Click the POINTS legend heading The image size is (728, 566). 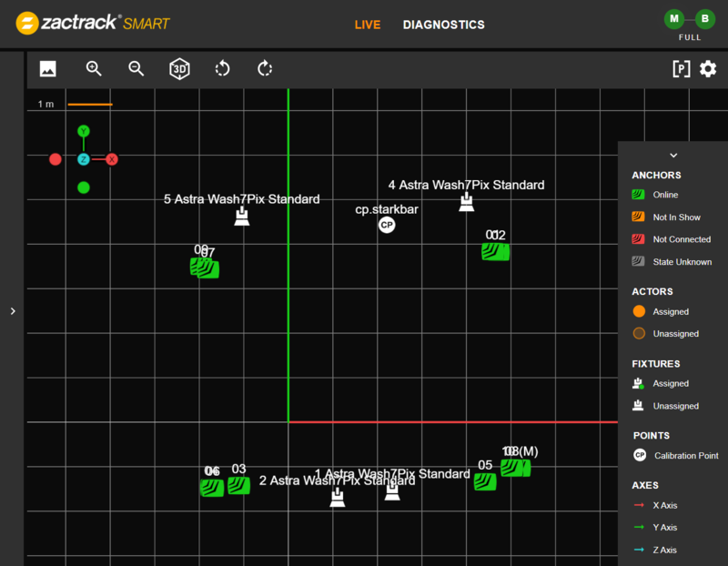pos(652,436)
